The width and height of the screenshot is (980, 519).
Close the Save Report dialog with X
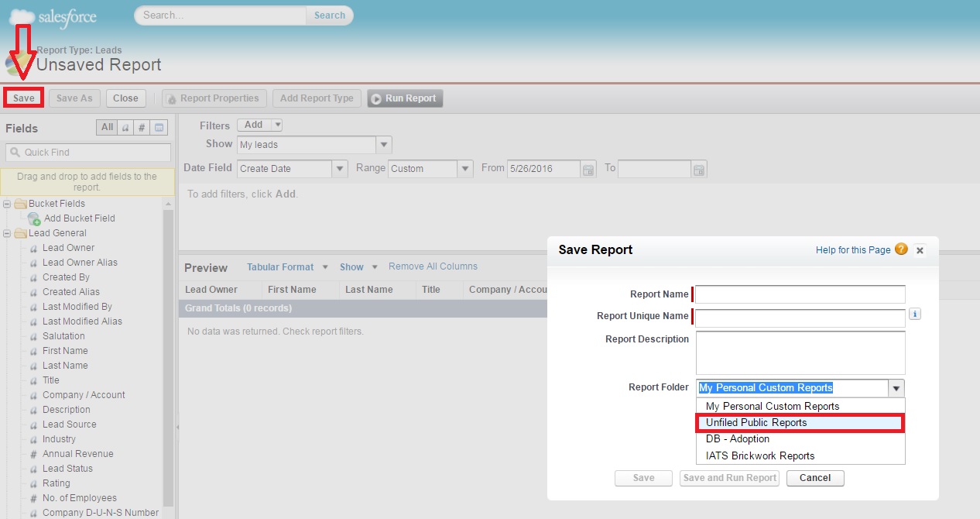(x=920, y=250)
